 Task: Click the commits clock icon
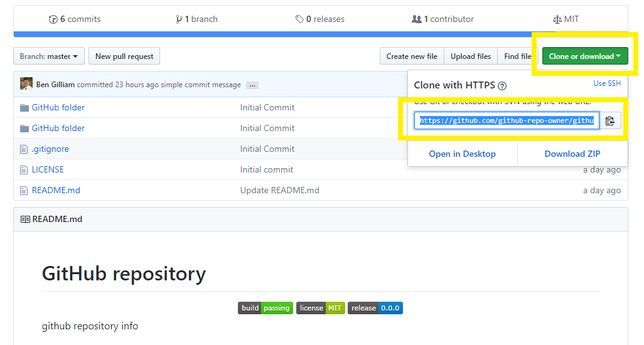coord(53,19)
